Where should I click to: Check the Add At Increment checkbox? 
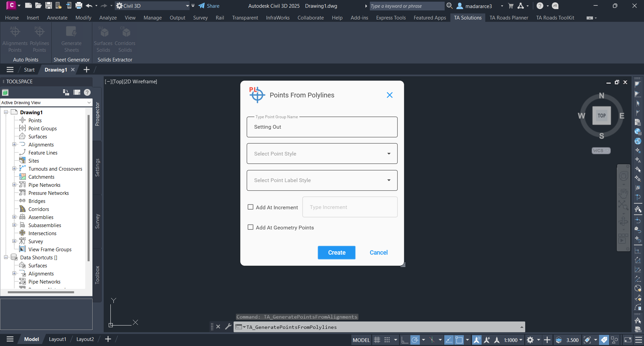point(250,207)
